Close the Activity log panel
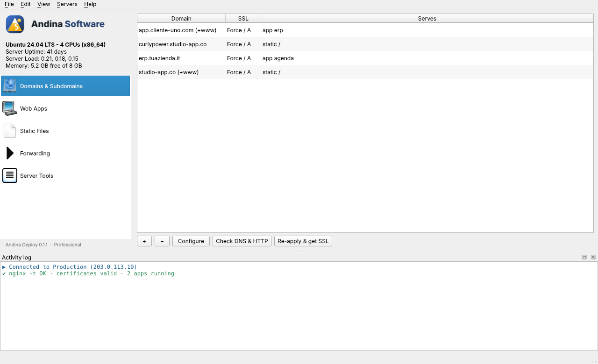Image resolution: width=598 pixels, height=364 pixels. point(593,257)
